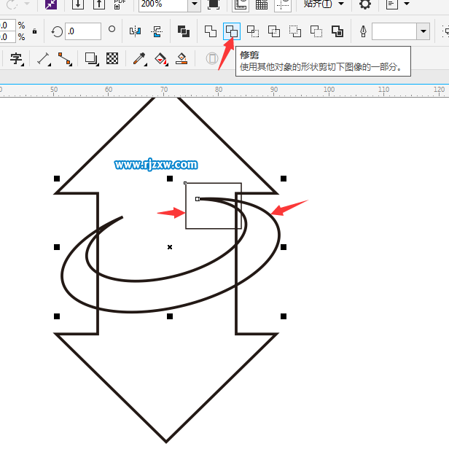Image resolution: width=449 pixels, height=476 pixels.
Task: Select the Transparency checkerboard tool
Action: click(x=112, y=58)
